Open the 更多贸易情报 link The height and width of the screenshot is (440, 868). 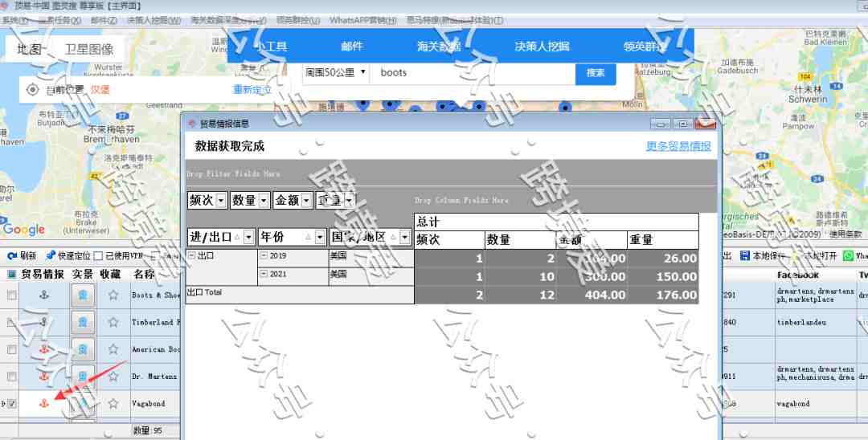678,146
